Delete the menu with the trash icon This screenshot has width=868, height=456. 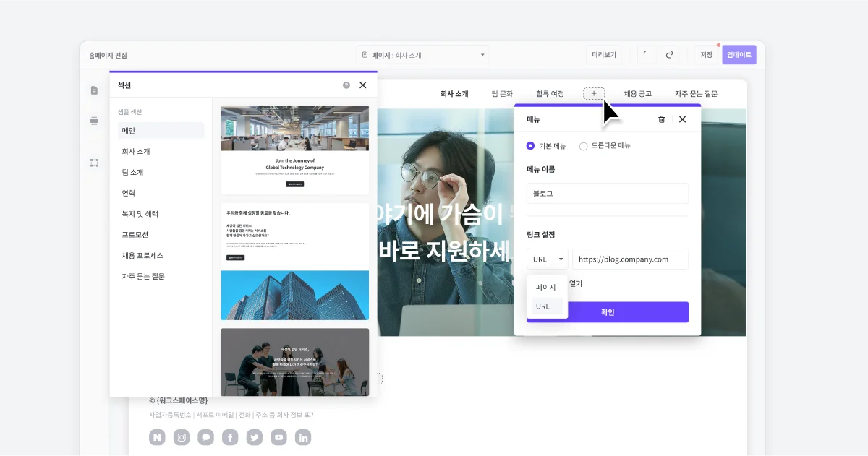661,119
